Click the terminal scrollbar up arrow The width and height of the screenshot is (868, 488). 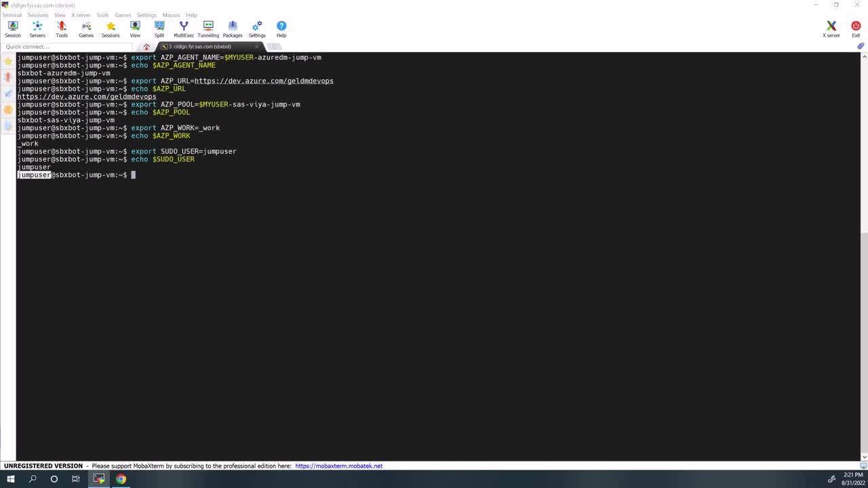click(864, 56)
